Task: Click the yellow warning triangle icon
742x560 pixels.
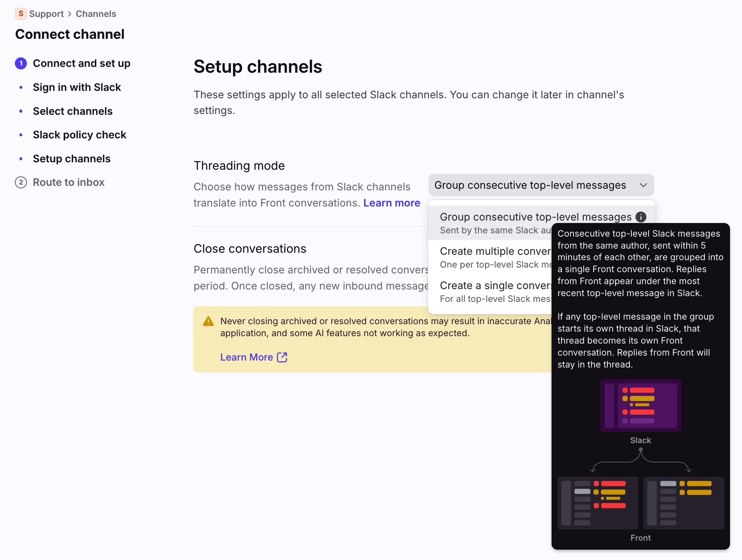Action: pos(208,321)
